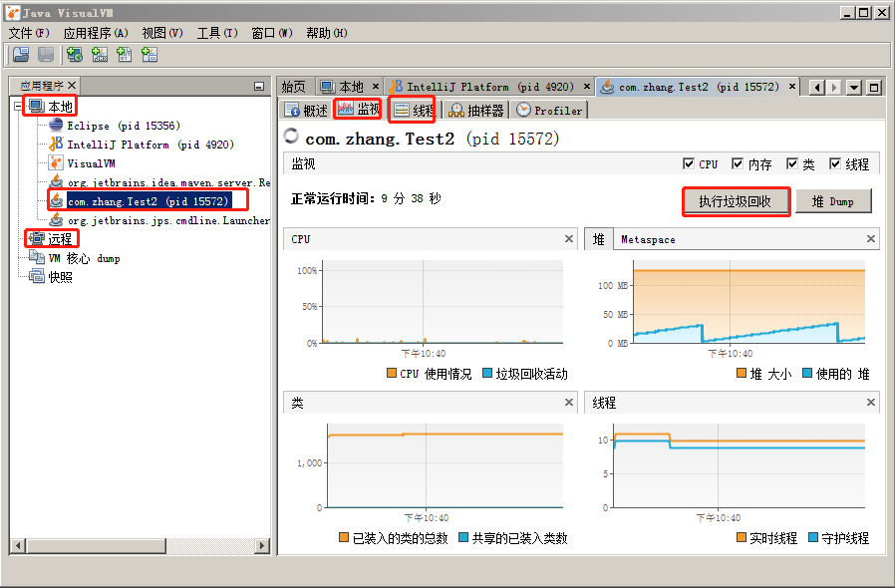Click the Eclipse application icon in tree
This screenshot has height=588, width=895.
[56, 125]
